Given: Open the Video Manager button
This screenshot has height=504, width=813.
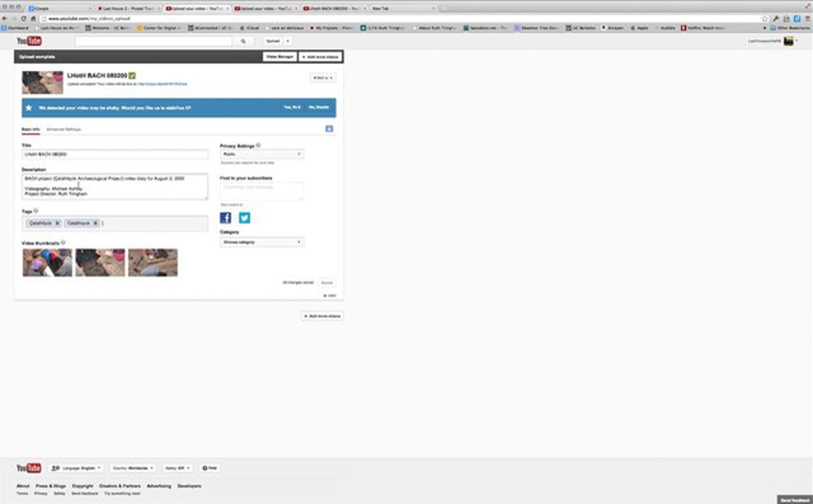Looking at the screenshot, I should point(279,57).
